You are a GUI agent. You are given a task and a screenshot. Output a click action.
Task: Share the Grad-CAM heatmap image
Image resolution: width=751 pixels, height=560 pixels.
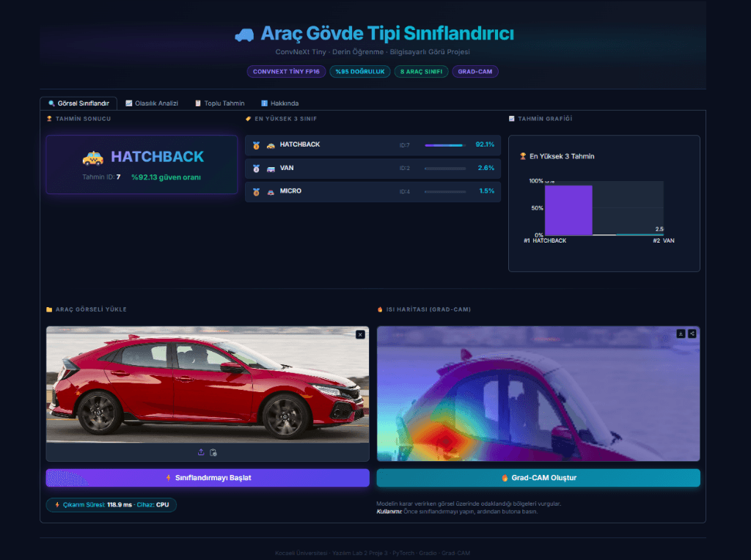click(x=692, y=334)
